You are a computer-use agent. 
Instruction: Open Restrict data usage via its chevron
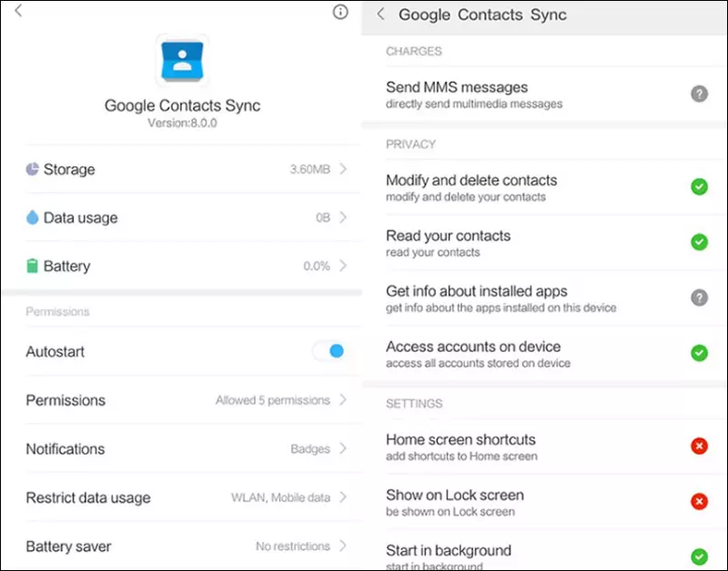point(343,496)
